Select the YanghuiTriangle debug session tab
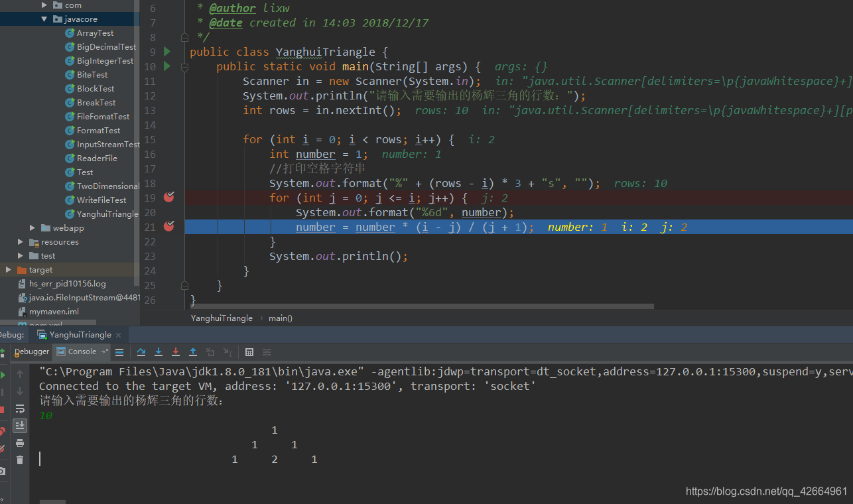The height and width of the screenshot is (504, 853). [80, 335]
